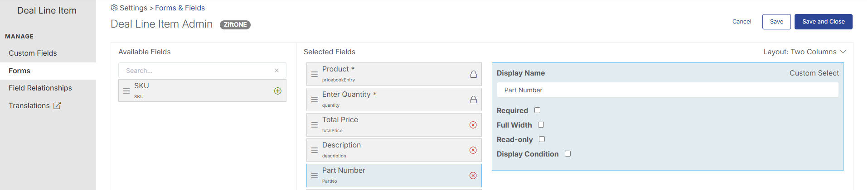The width and height of the screenshot is (868, 190).
Task: Click the drag handle of Total Price
Action: pyautogui.click(x=314, y=125)
